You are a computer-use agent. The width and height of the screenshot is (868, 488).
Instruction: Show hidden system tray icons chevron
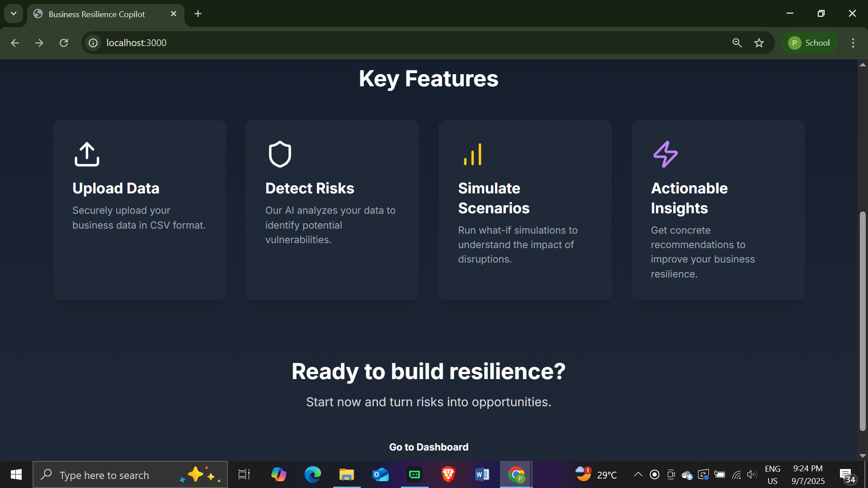tap(638, 474)
